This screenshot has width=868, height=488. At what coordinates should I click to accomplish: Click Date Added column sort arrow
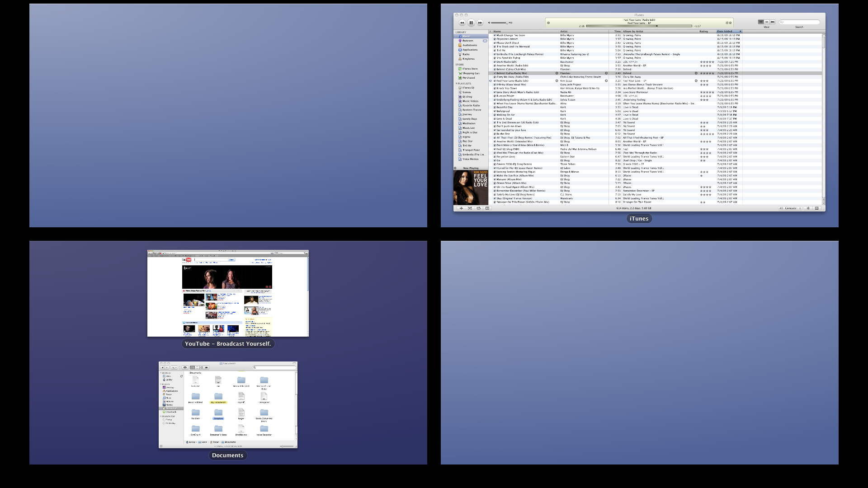(x=740, y=32)
